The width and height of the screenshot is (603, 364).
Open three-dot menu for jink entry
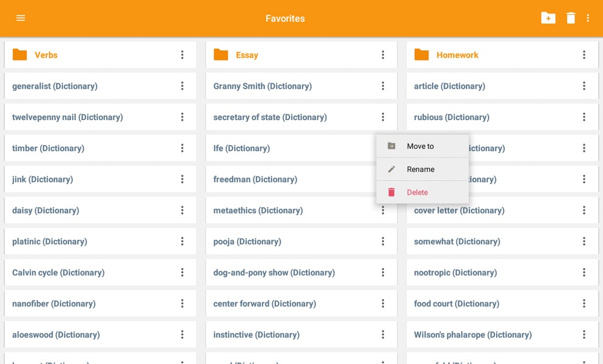182,179
